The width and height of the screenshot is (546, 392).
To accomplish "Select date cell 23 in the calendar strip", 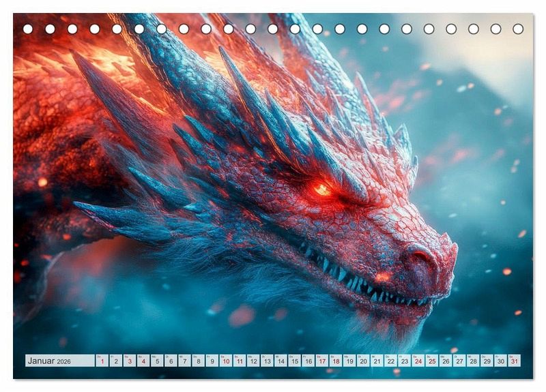I will [x=405, y=361].
